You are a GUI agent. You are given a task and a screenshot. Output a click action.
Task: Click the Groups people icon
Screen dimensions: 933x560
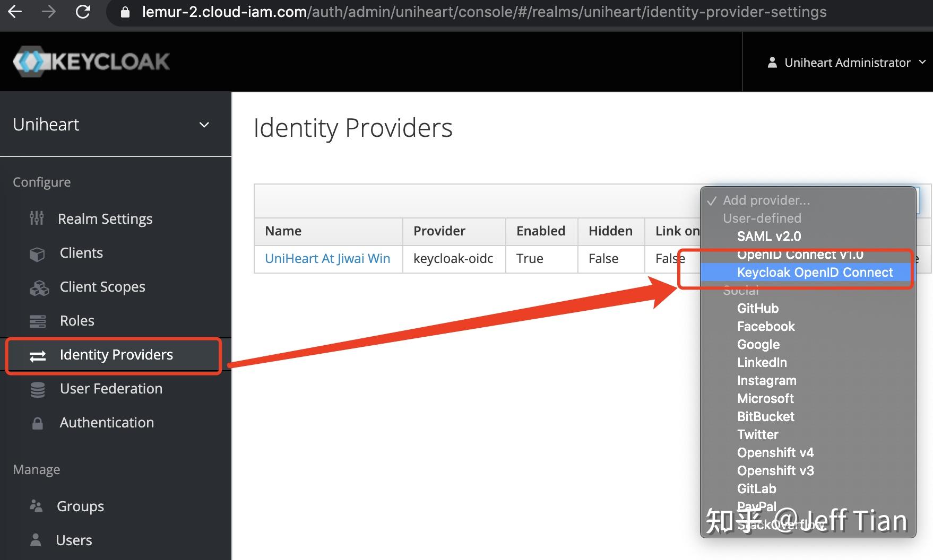click(x=36, y=506)
